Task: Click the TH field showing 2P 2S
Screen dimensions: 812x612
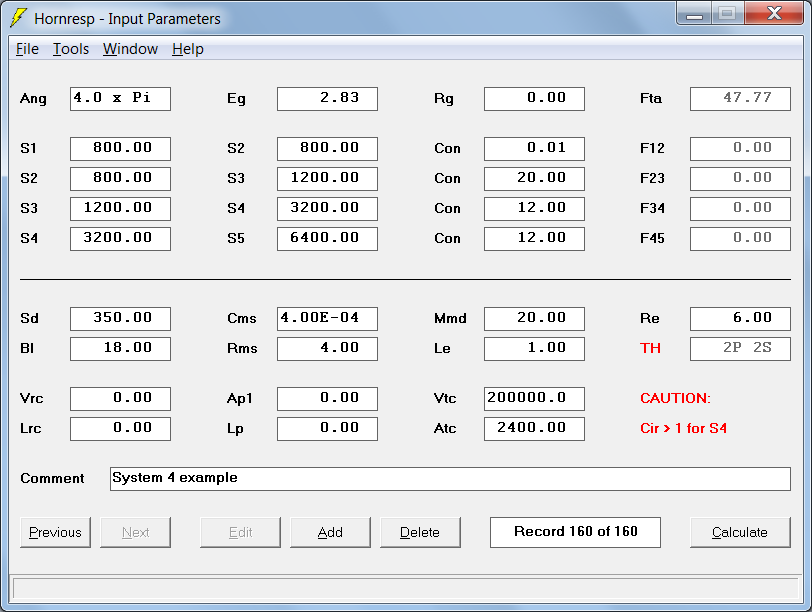Action: [x=741, y=348]
